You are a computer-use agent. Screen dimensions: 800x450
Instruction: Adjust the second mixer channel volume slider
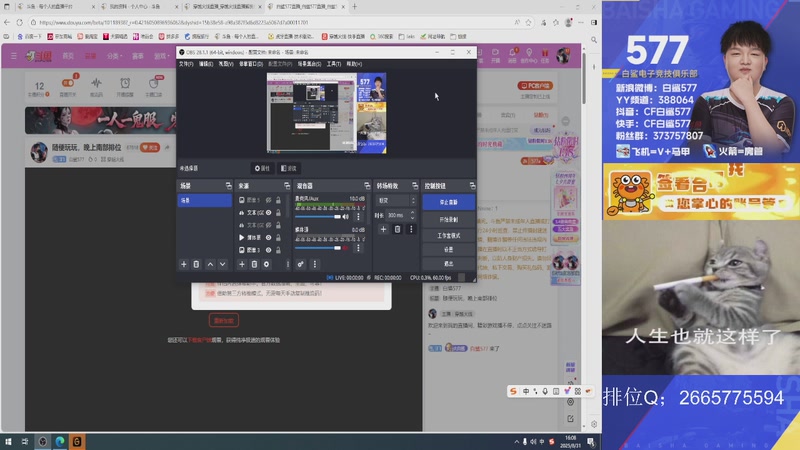coord(318,248)
